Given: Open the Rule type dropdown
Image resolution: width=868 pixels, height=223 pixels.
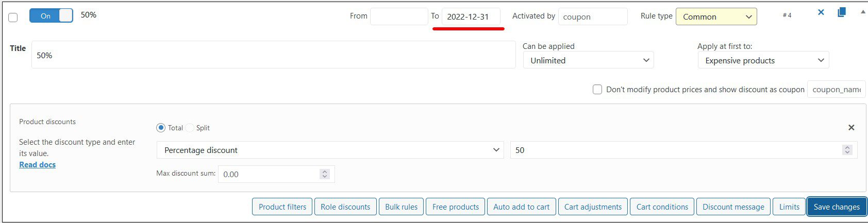Looking at the screenshot, I should point(716,16).
